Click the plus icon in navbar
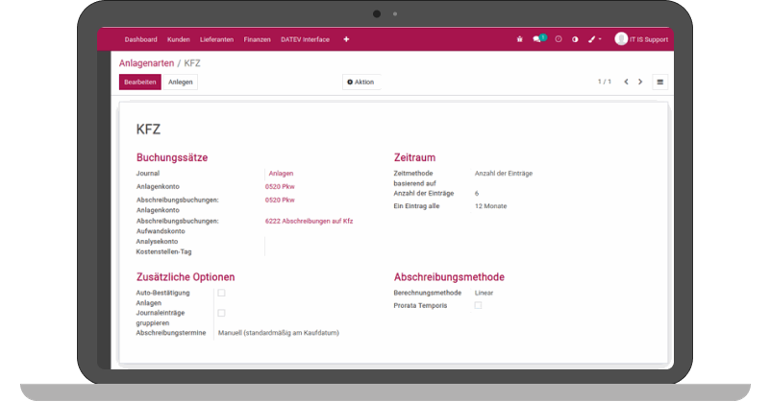This screenshot has width=770, height=402. pos(346,39)
